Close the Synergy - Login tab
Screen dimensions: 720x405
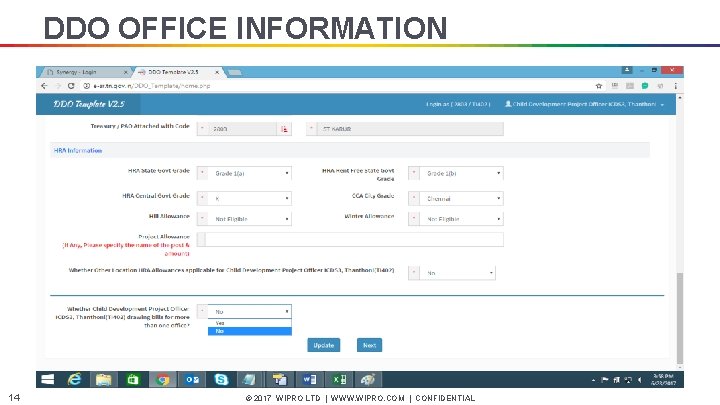click(x=125, y=72)
